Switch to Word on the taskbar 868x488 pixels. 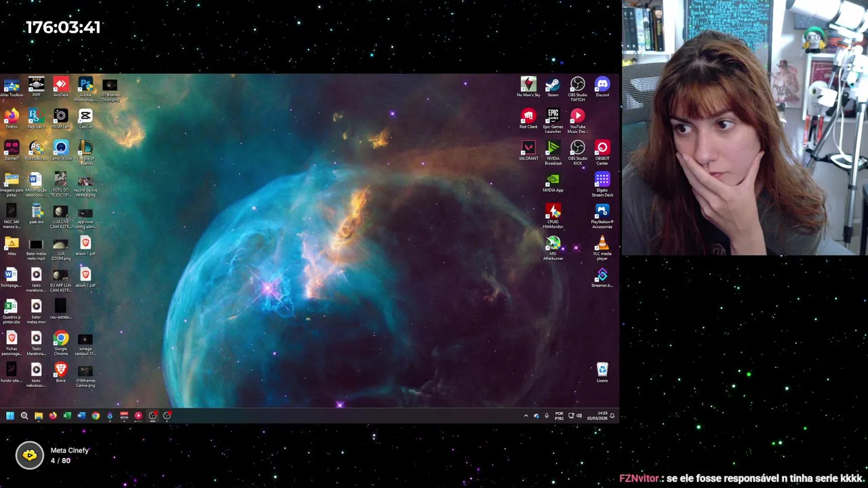pyautogui.click(x=81, y=415)
